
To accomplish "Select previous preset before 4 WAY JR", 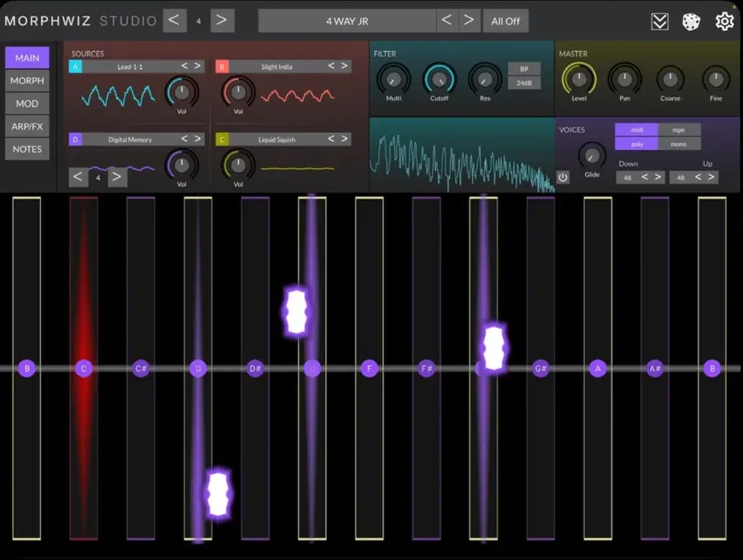I will pyautogui.click(x=446, y=21).
